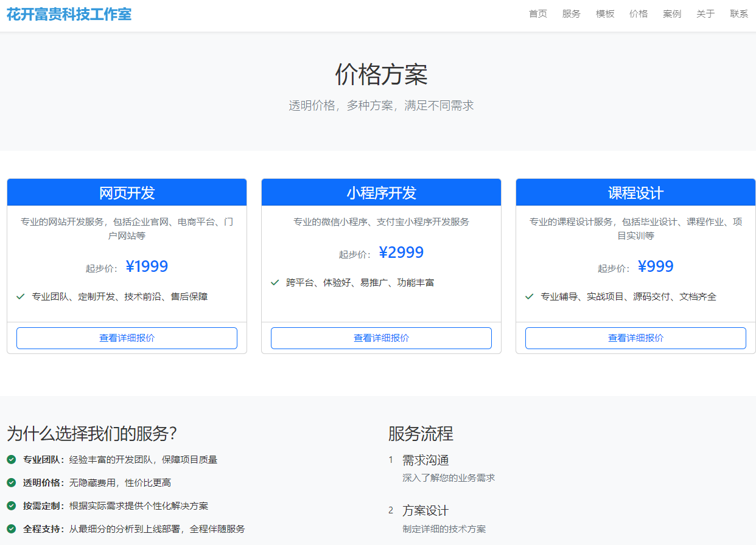Navigate to 模板 in the top menu

(605, 13)
